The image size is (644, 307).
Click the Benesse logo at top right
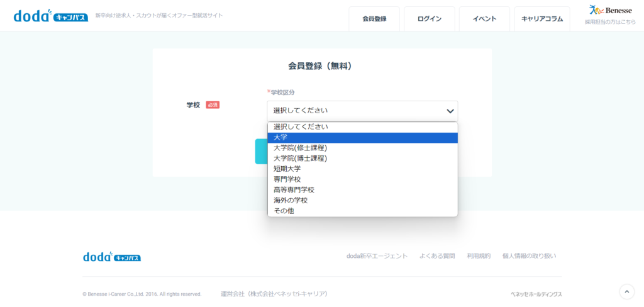610,10
